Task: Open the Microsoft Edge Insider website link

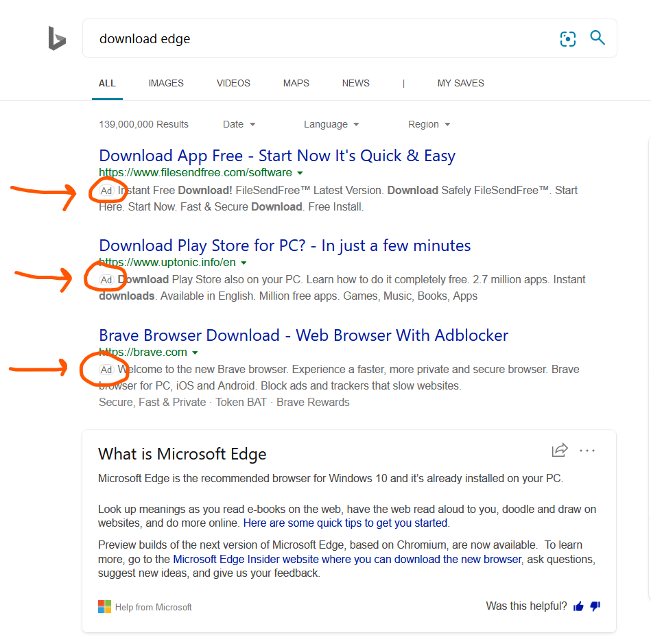Action: click(x=347, y=559)
